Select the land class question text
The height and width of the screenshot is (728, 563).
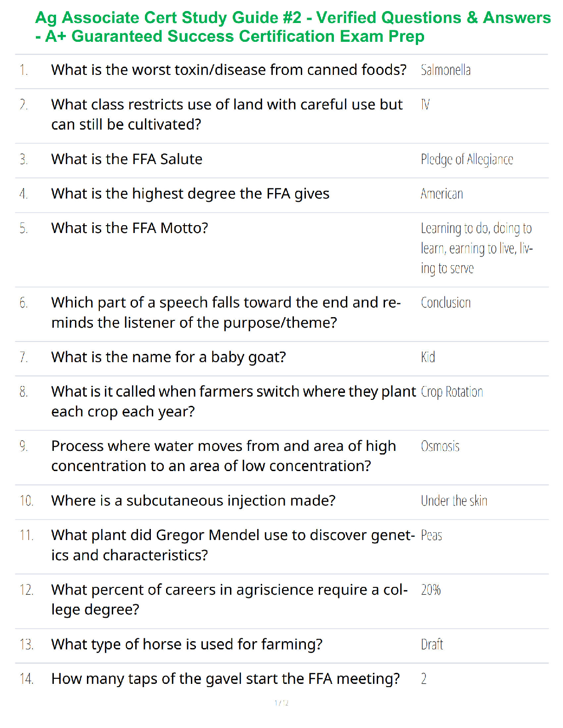[x=227, y=114]
